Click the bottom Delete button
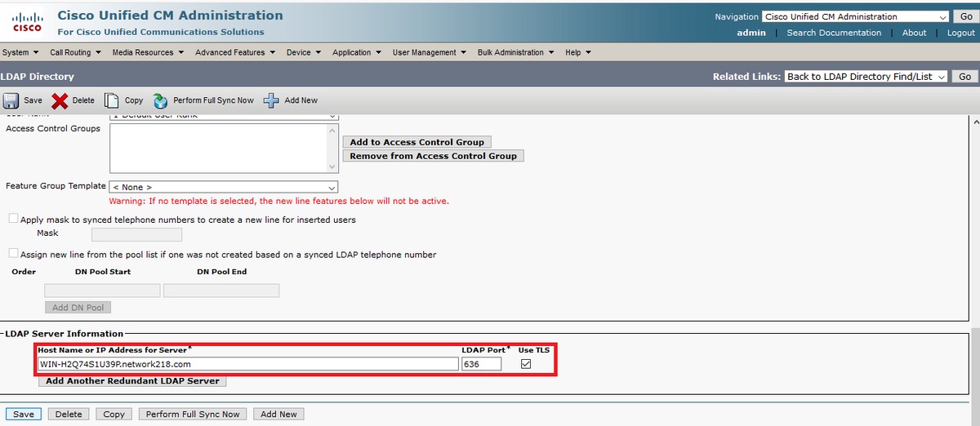980x426 pixels. click(x=69, y=414)
